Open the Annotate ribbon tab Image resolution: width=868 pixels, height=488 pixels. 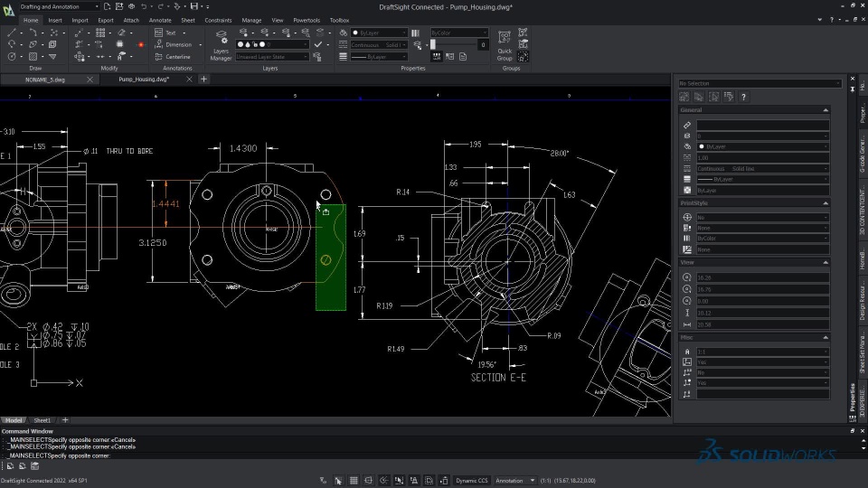pos(160,21)
